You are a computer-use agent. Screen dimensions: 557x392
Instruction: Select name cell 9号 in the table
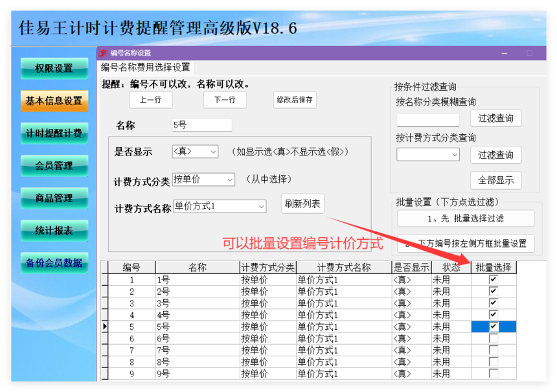198,373
